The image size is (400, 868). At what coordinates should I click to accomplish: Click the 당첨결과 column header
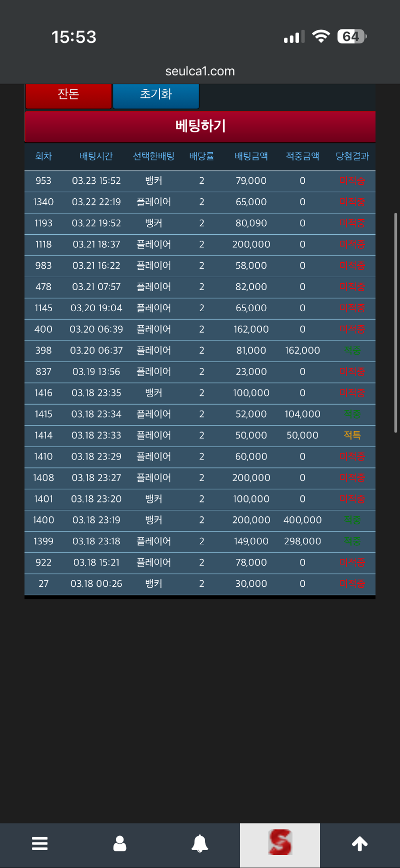click(352, 156)
